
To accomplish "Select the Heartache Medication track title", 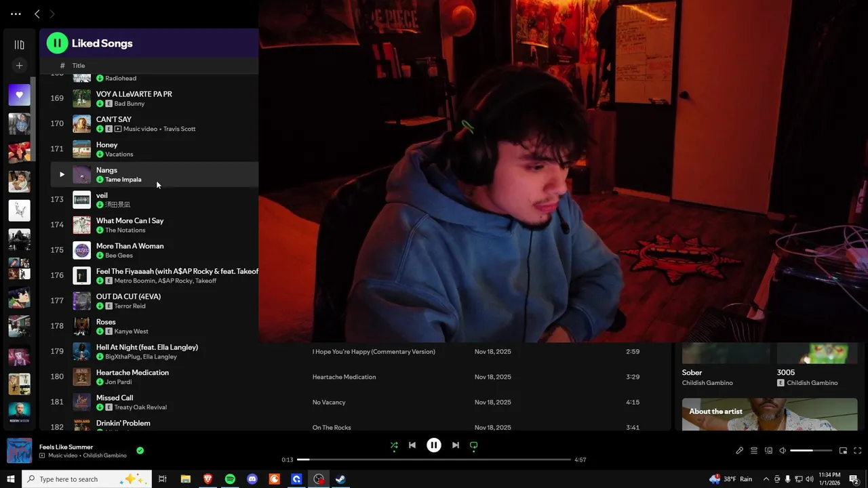I will (x=132, y=373).
